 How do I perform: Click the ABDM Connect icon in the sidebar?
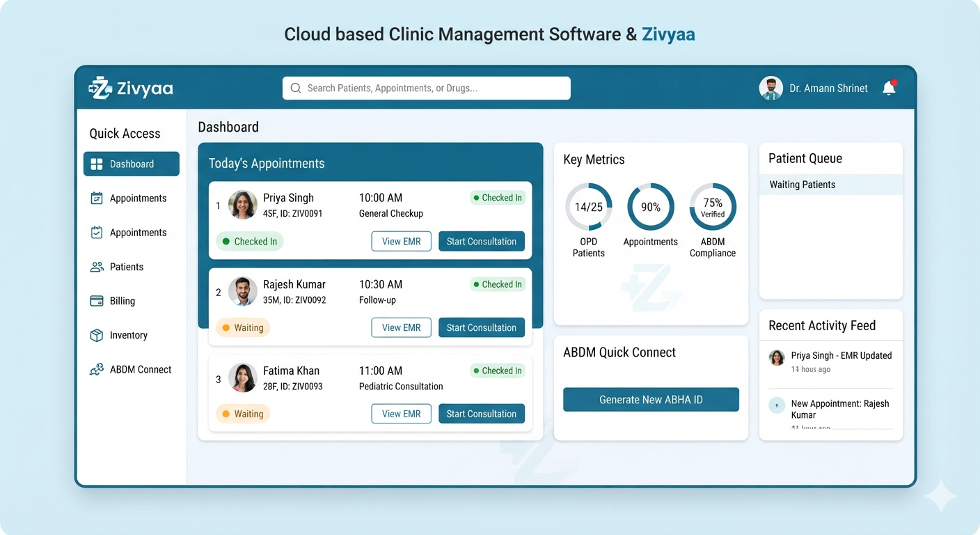(97, 369)
